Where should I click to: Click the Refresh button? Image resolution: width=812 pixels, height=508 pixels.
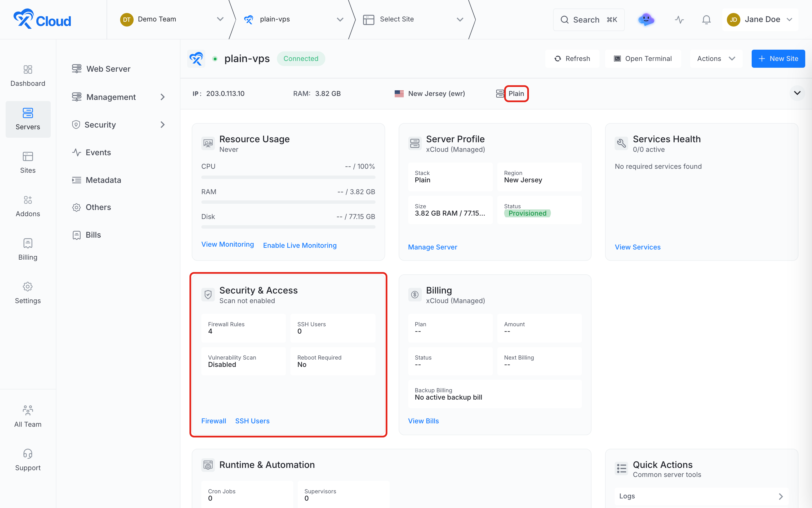(572, 59)
